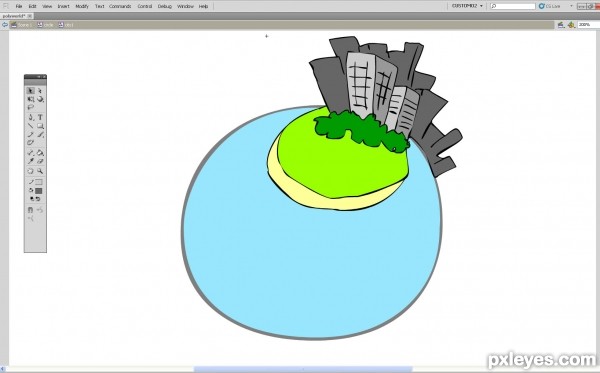Click the horizontal scrollbar thumb

click(x=303, y=370)
